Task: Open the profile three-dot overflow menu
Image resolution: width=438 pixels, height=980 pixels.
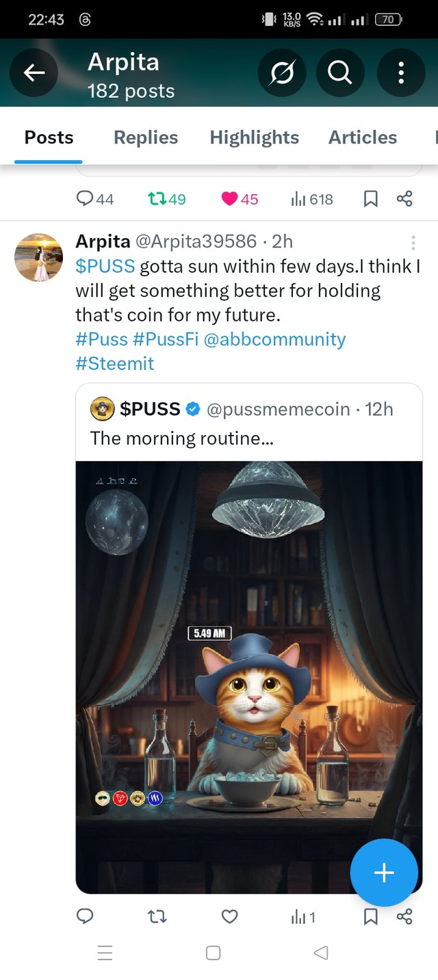Action: 401,72
